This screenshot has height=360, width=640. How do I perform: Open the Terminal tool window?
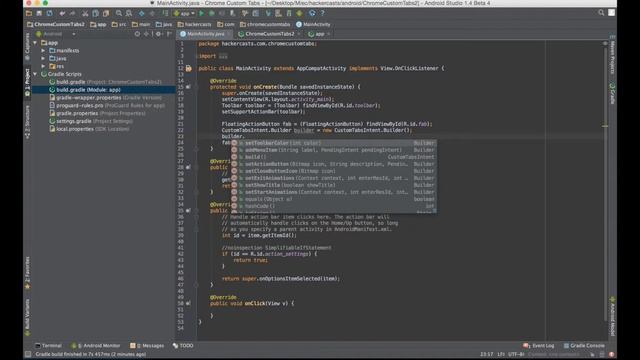48,346
